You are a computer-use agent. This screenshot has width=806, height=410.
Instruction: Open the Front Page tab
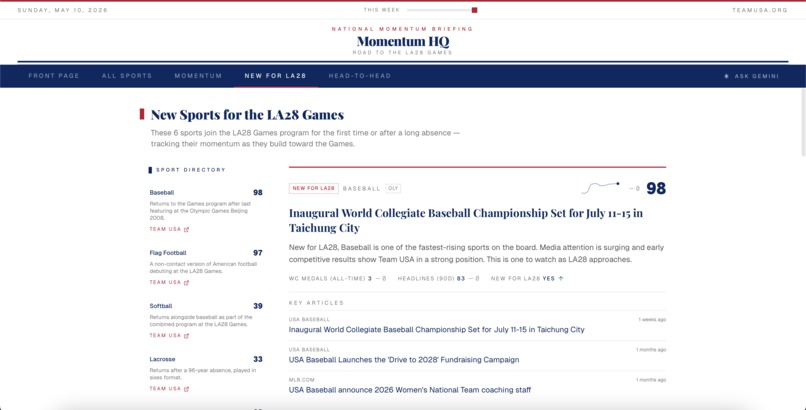(54, 76)
